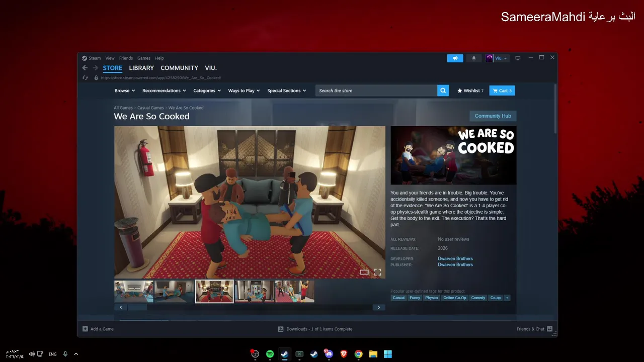This screenshot has height=362, width=644.
Task: Show hidden tray icons chevron
Action: point(76,354)
